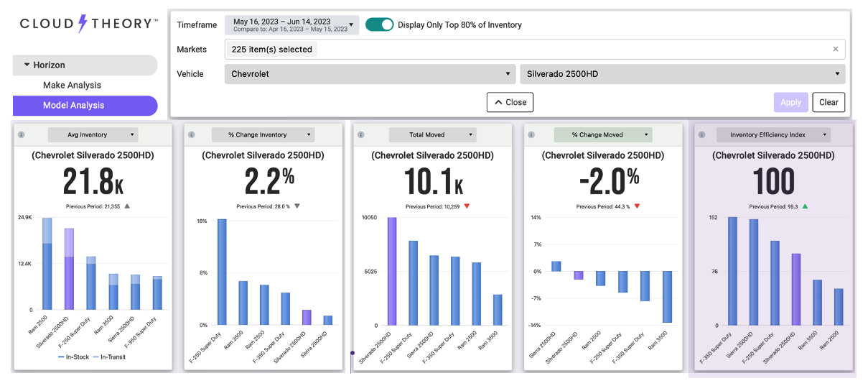The width and height of the screenshot is (868, 386).
Task: Click the 225 item(s) selected tag
Action: pyautogui.click(x=271, y=50)
